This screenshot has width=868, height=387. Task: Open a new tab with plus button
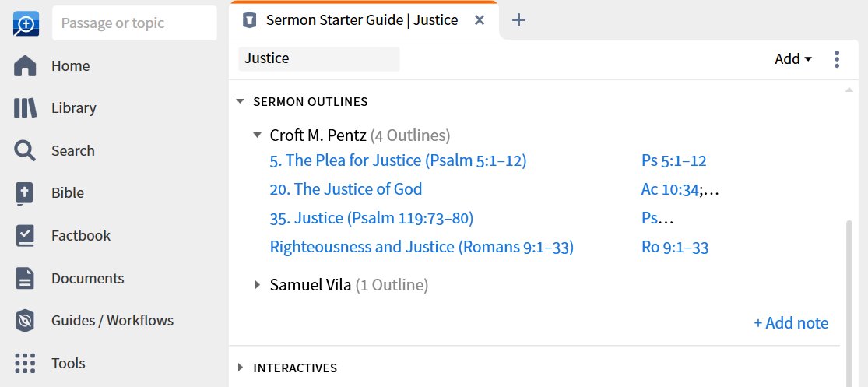[x=518, y=20]
